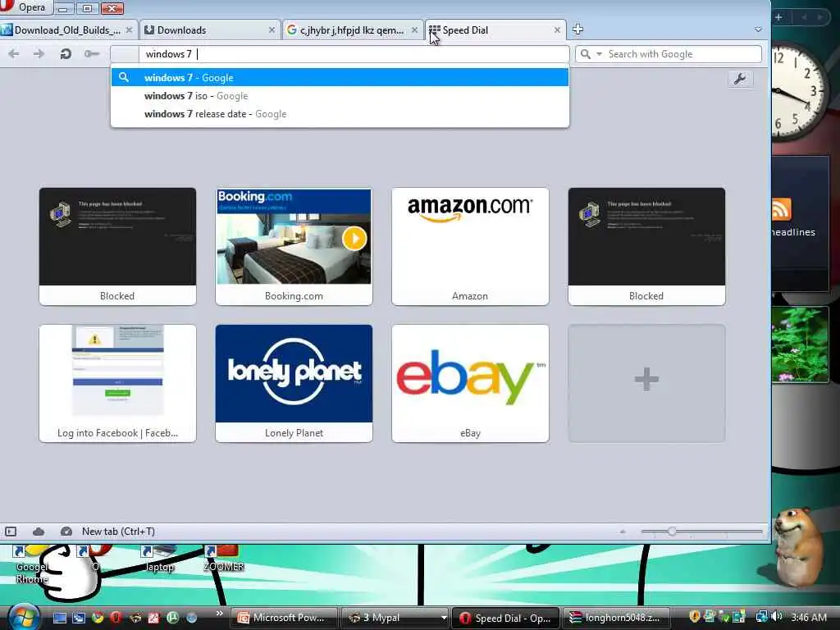Click Show Desktop quick launch icon

(x=59, y=618)
